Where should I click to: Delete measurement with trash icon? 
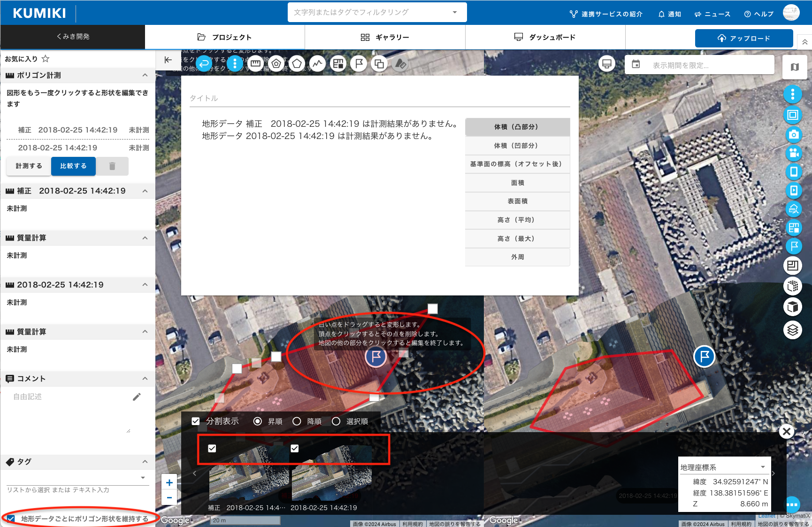(112, 166)
